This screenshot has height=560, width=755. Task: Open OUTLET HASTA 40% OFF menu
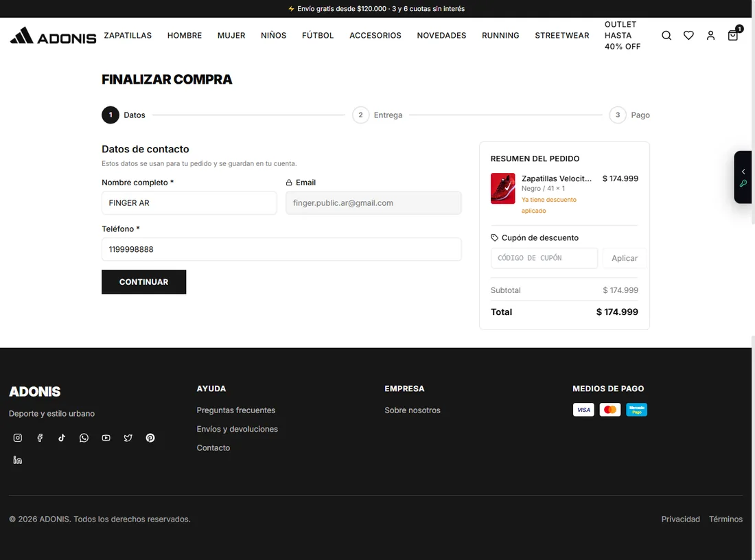coord(623,35)
